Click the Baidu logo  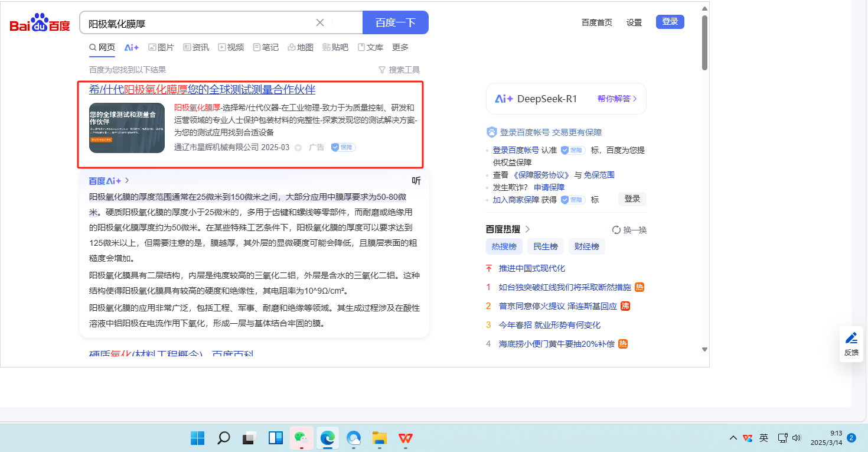point(40,23)
